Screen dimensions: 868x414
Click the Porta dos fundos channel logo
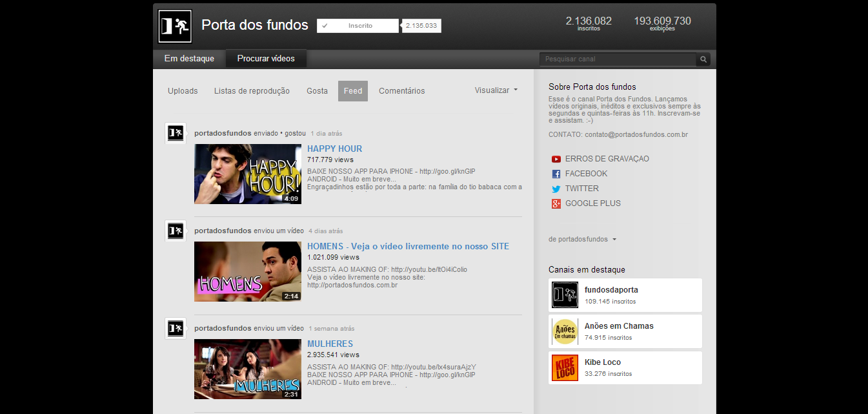[x=175, y=26]
